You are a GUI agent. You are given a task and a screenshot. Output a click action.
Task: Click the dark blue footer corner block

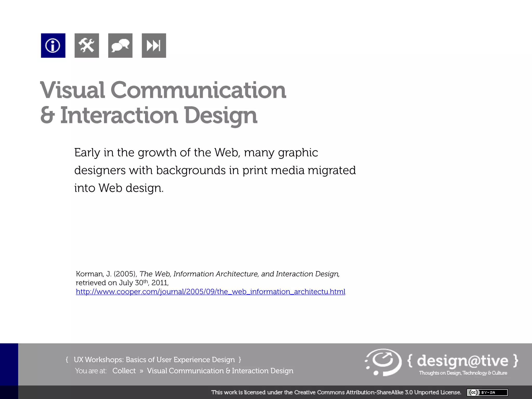pyautogui.click(x=9, y=364)
